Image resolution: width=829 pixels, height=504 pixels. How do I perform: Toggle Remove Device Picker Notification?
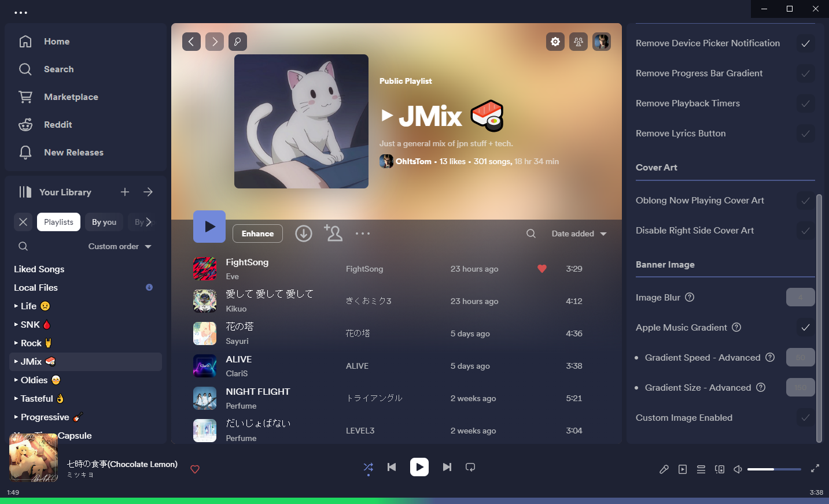(805, 43)
